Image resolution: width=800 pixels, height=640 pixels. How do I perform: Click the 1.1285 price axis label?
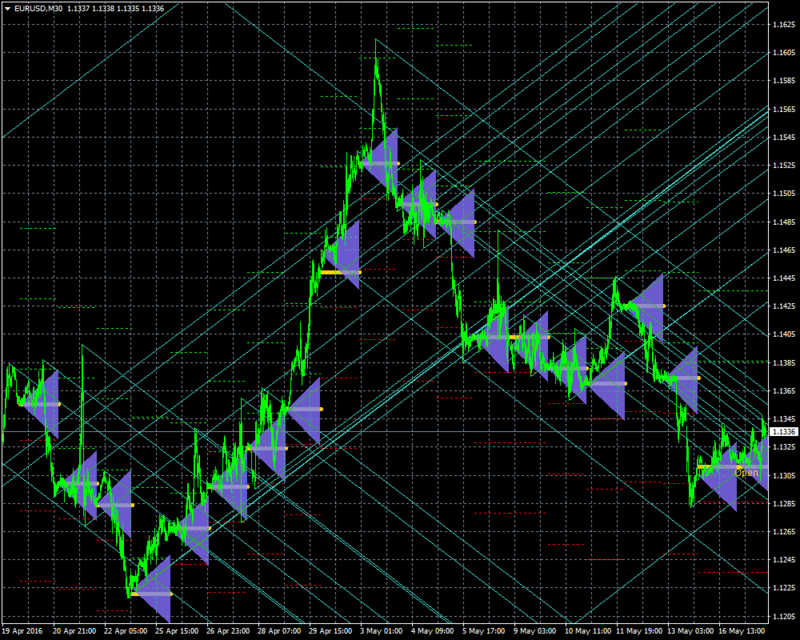784,504
